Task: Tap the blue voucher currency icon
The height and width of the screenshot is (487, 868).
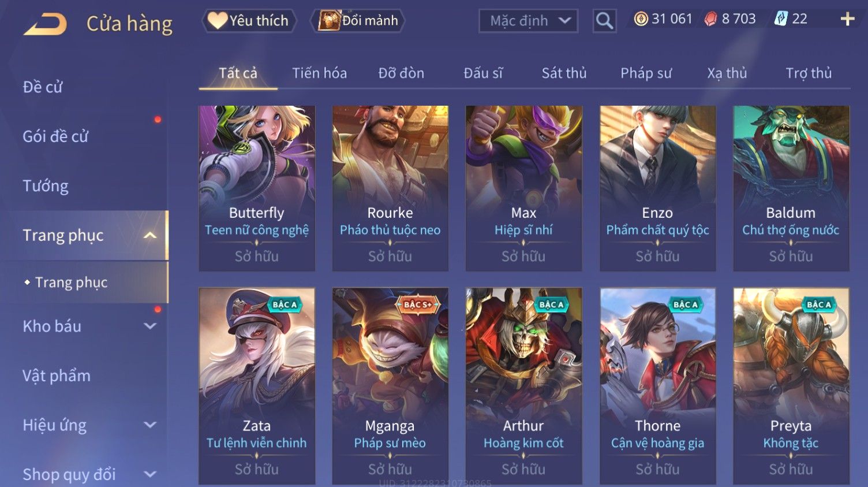Action: coord(781,19)
